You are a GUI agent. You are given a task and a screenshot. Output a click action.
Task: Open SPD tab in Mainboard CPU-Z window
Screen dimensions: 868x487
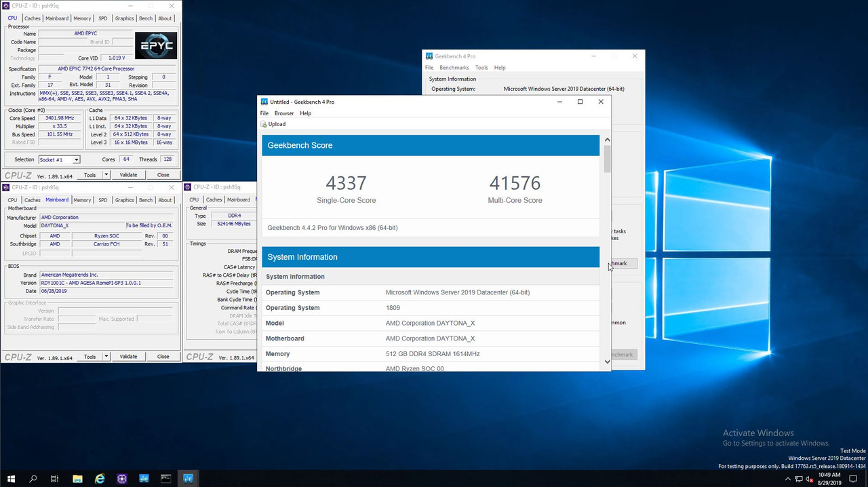(103, 200)
